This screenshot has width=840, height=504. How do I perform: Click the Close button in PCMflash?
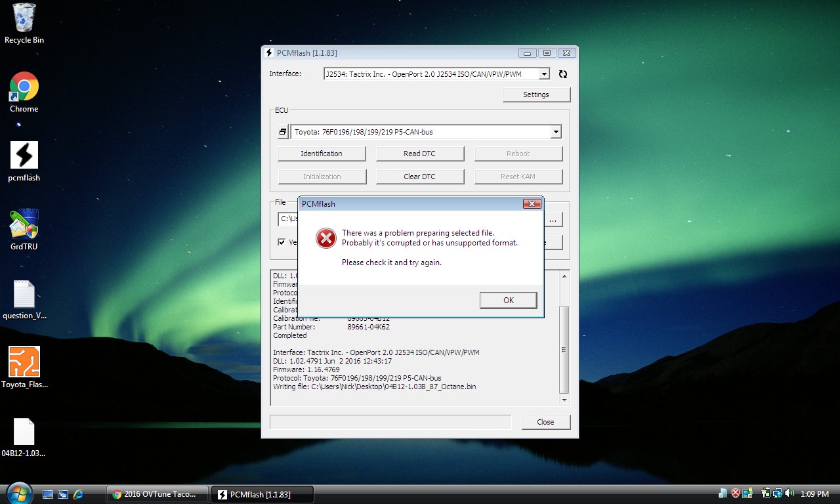coord(545,422)
